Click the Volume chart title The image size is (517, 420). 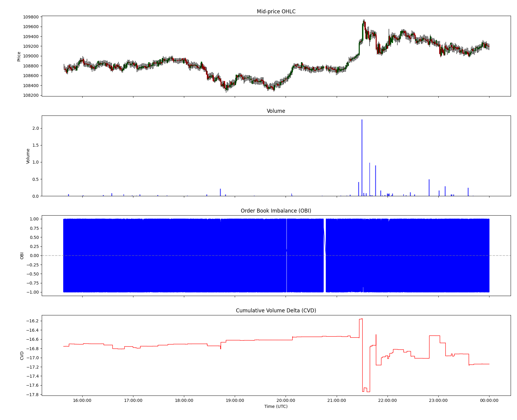point(276,111)
